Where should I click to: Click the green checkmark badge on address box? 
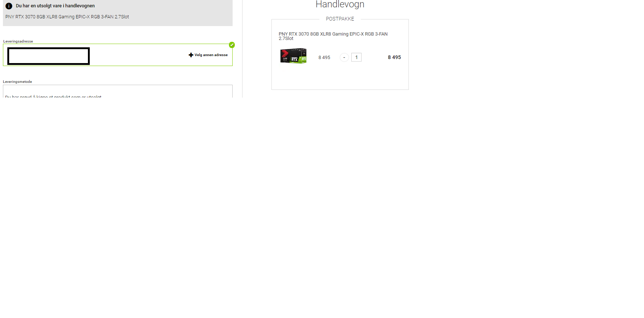coord(232,45)
